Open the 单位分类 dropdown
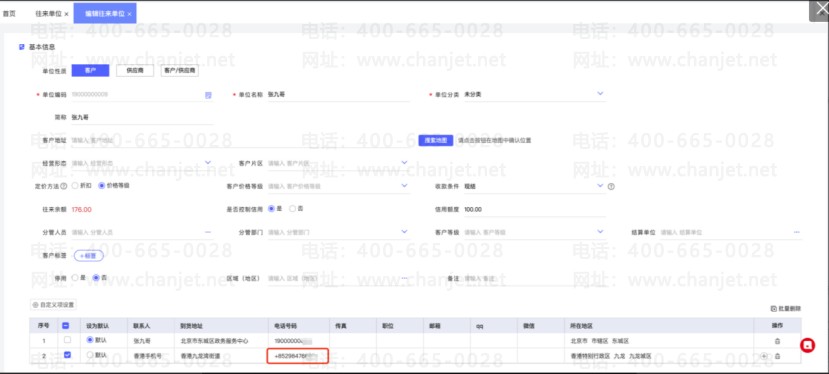The image size is (829, 374). coord(600,94)
